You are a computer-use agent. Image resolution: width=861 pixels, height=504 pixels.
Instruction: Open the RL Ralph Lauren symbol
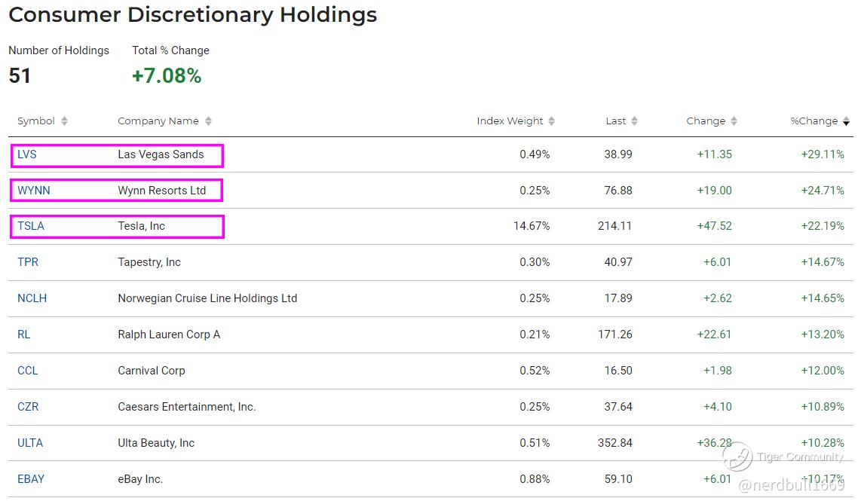[x=24, y=334]
